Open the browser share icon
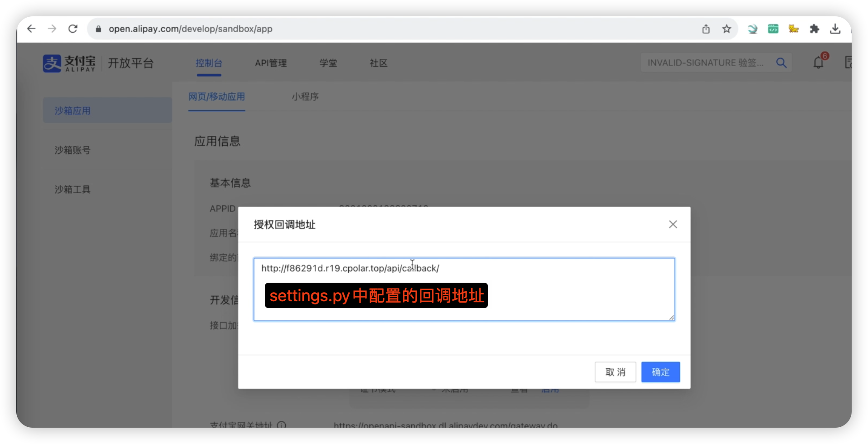 706,29
